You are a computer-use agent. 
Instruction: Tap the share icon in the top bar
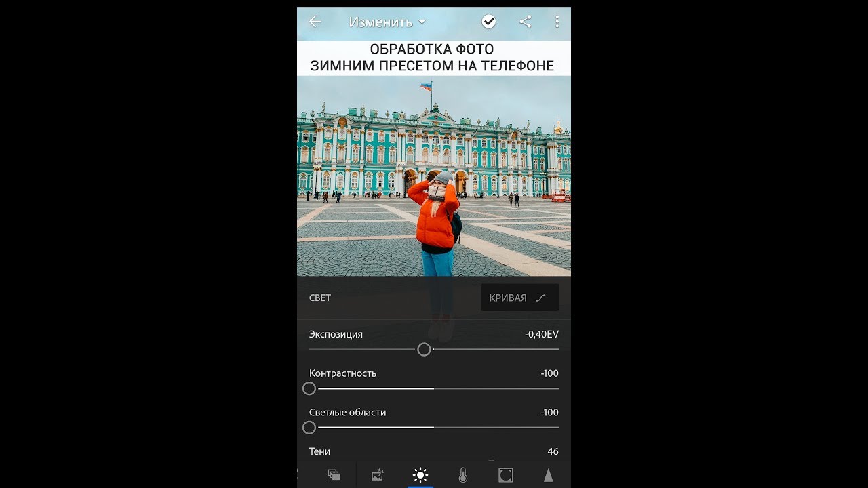coord(525,22)
